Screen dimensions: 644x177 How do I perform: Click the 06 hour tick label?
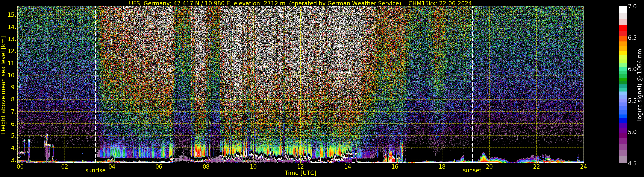(159, 166)
